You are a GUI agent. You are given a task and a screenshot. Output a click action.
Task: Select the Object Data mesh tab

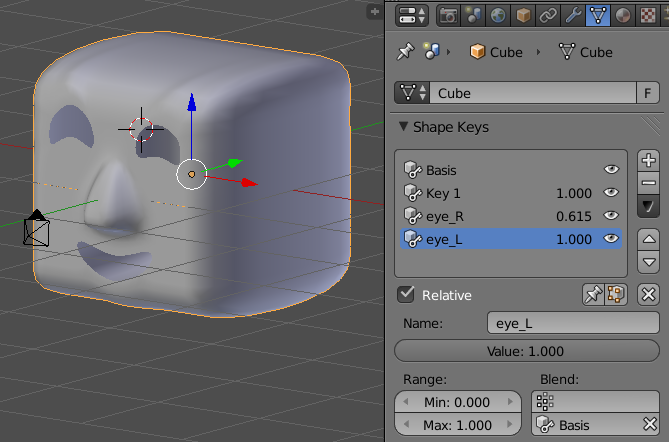[x=598, y=15]
